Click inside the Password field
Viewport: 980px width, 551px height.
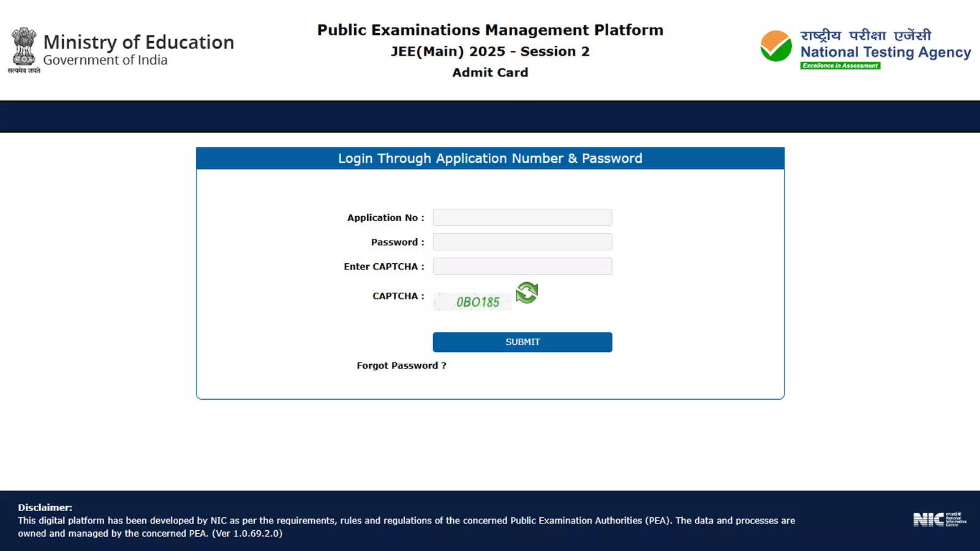click(522, 241)
